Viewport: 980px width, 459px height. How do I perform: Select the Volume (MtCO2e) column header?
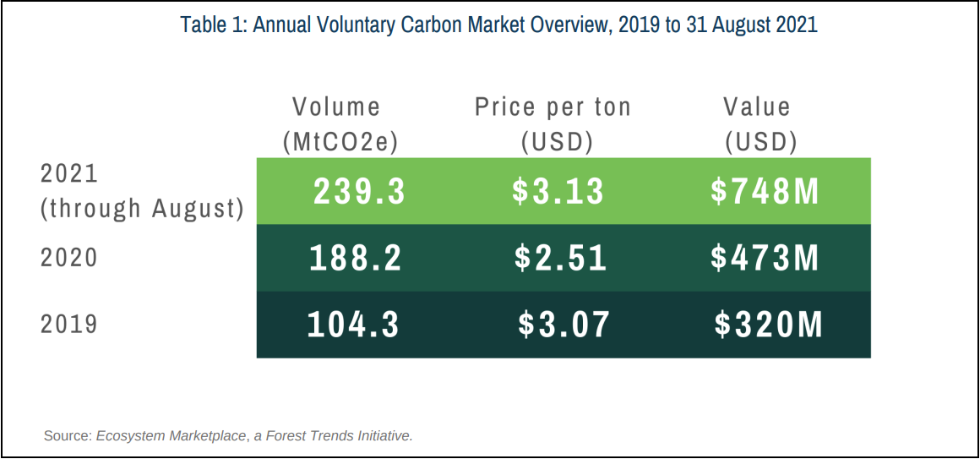point(340,124)
